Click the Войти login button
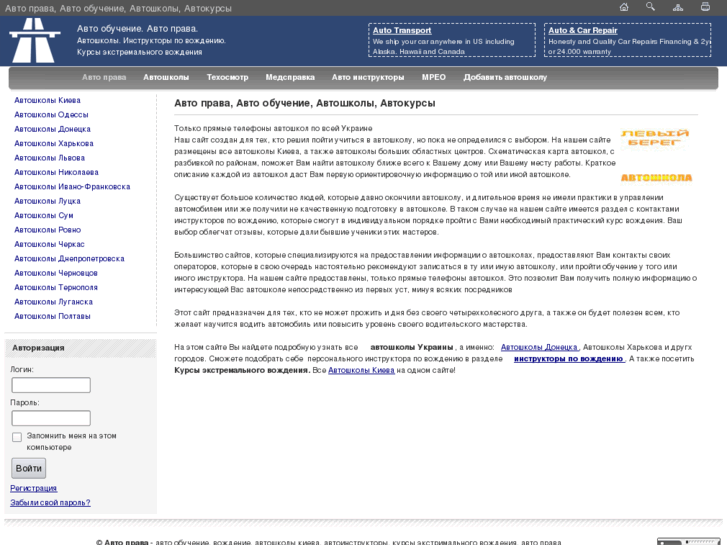Screen dimensions: 727x545 click(29, 468)
